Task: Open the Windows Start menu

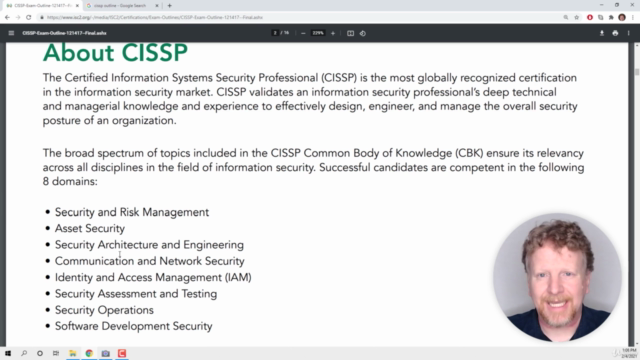Action: (x=8, y=353)
